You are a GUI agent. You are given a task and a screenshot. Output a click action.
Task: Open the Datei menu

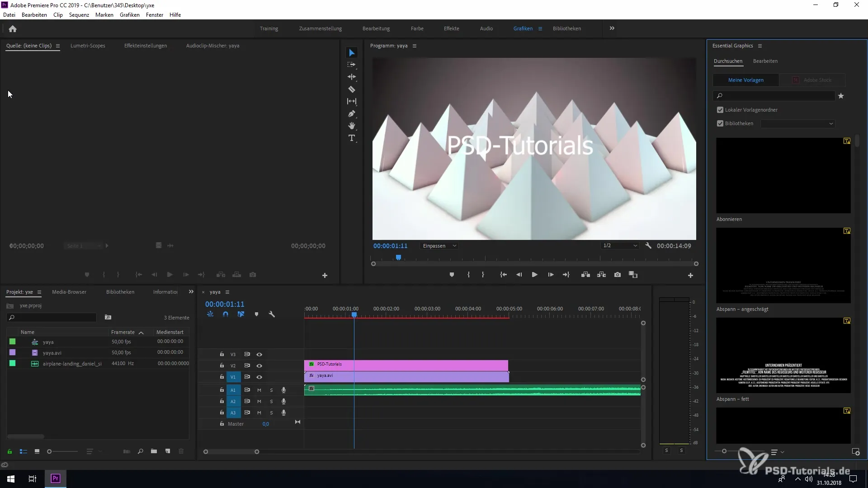coord(9,15)
